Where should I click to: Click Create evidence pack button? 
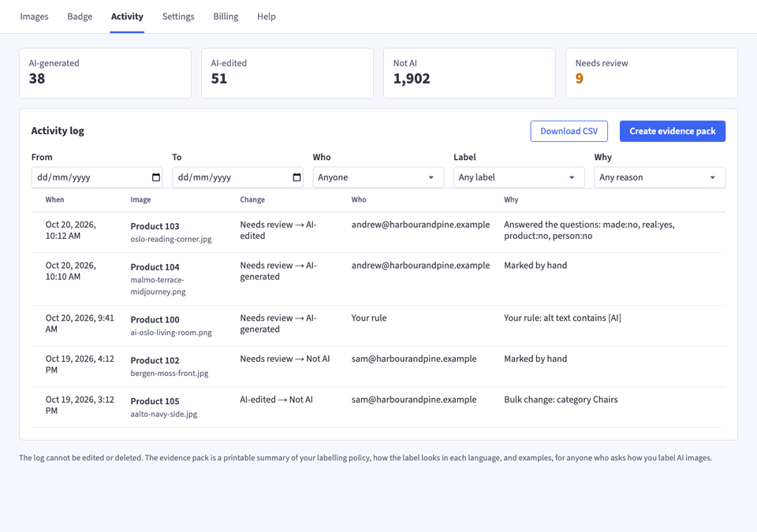tap(673, 132)
